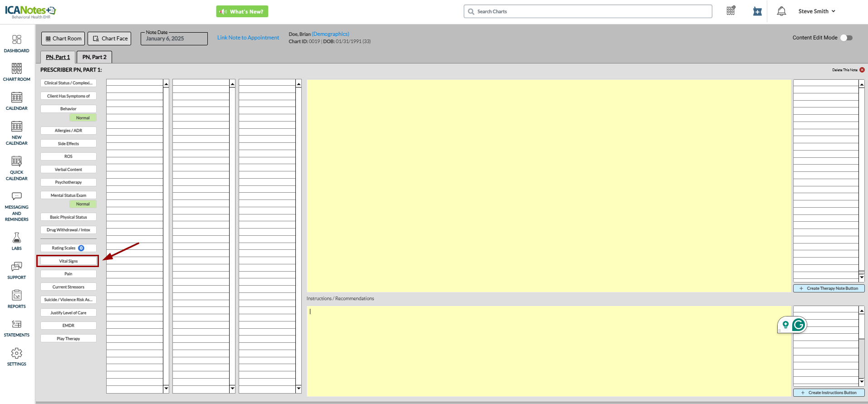Click the notifications bell icon
The width and height of the screenshot is (868, 404).
point(781,11)
